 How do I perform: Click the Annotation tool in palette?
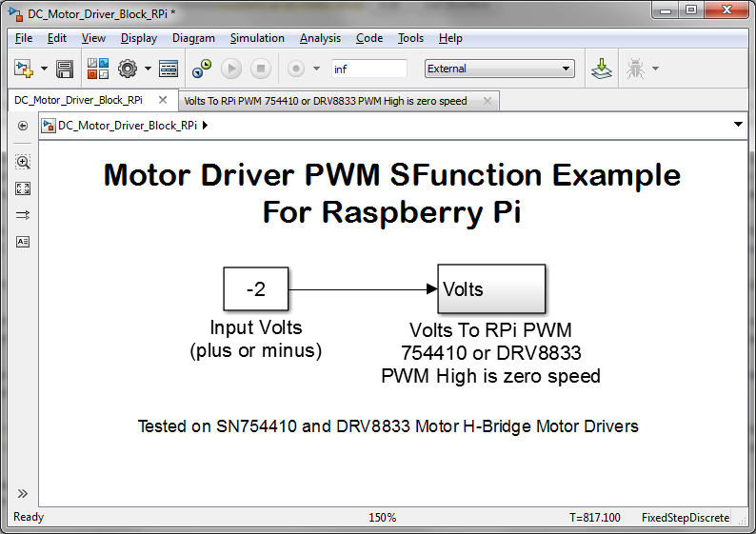(23, 242)
